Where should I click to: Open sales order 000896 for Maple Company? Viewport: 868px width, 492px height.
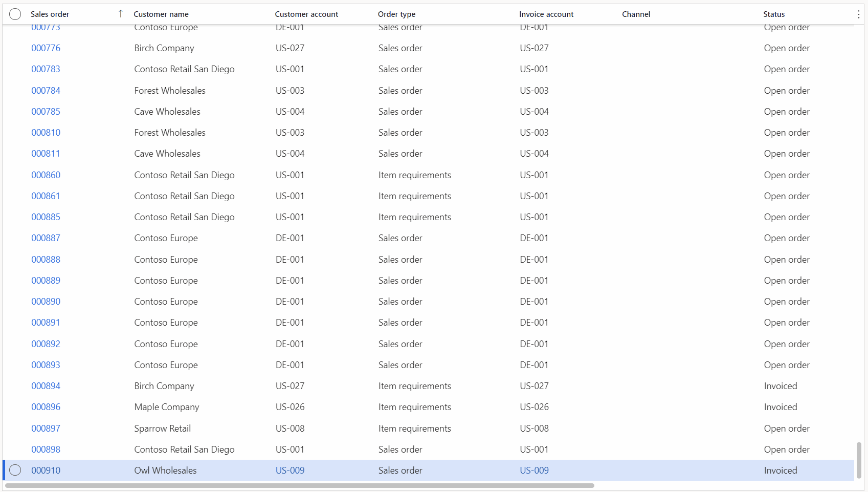46,407
